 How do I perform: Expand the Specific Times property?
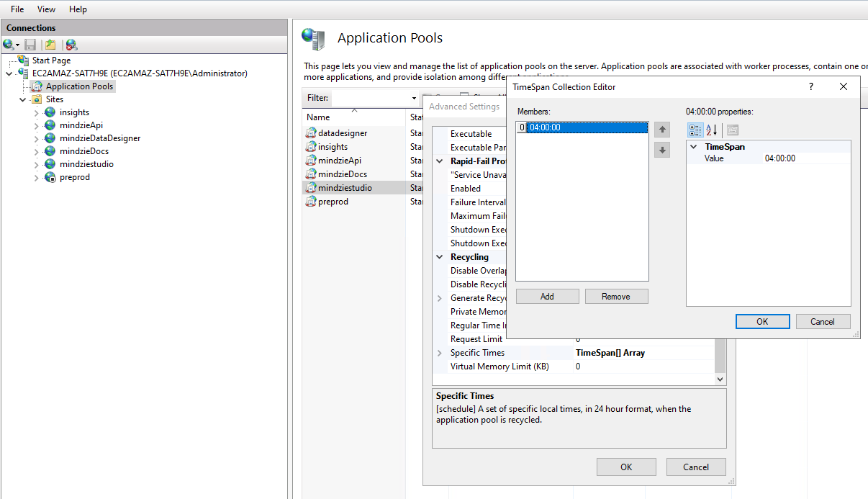tap(440, 353)
